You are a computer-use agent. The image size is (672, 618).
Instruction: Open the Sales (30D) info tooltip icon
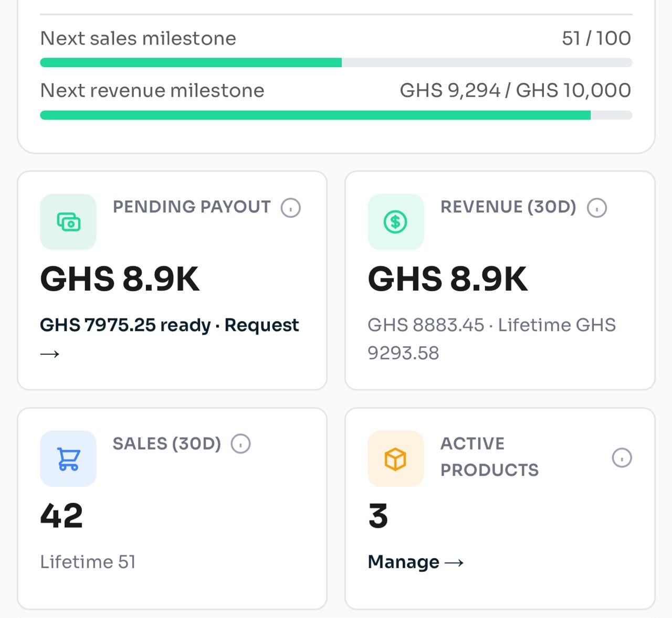(x=241, y=444)
